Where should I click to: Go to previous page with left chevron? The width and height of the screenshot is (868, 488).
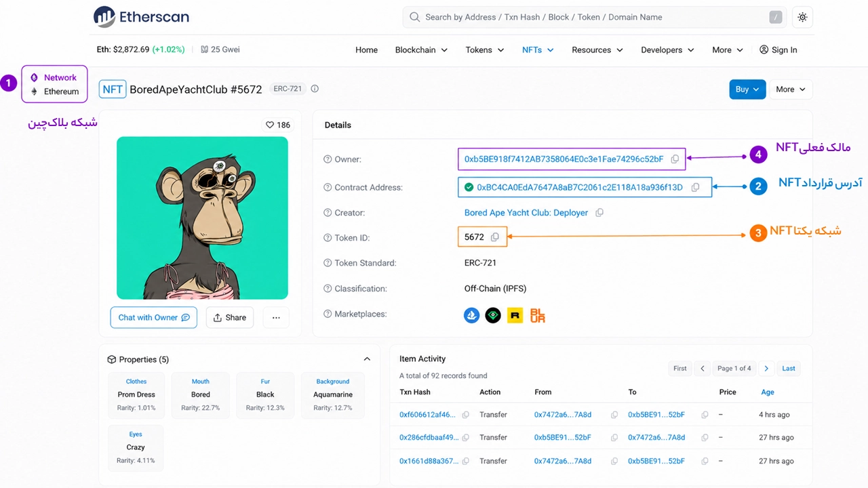[x=703, y=369]
